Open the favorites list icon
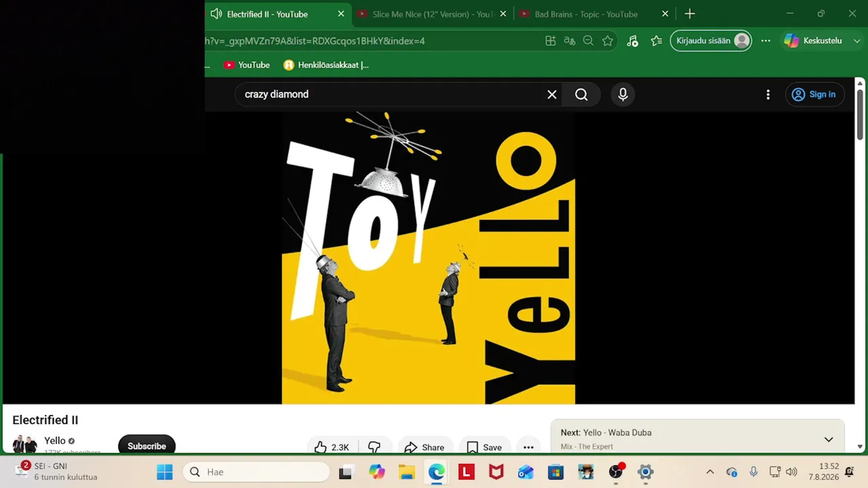This screenshot has height=488, width=868. (656, 41)
